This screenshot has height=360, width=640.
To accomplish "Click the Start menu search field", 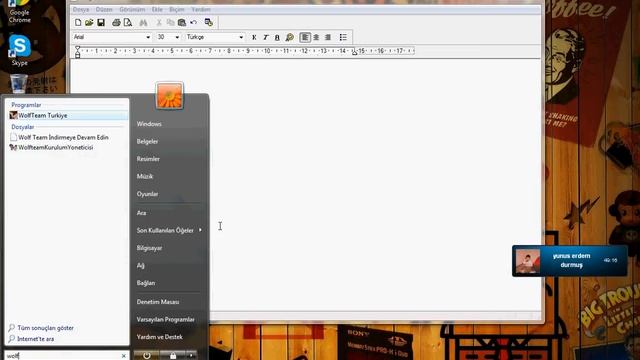I will click(x=63, y=356).
